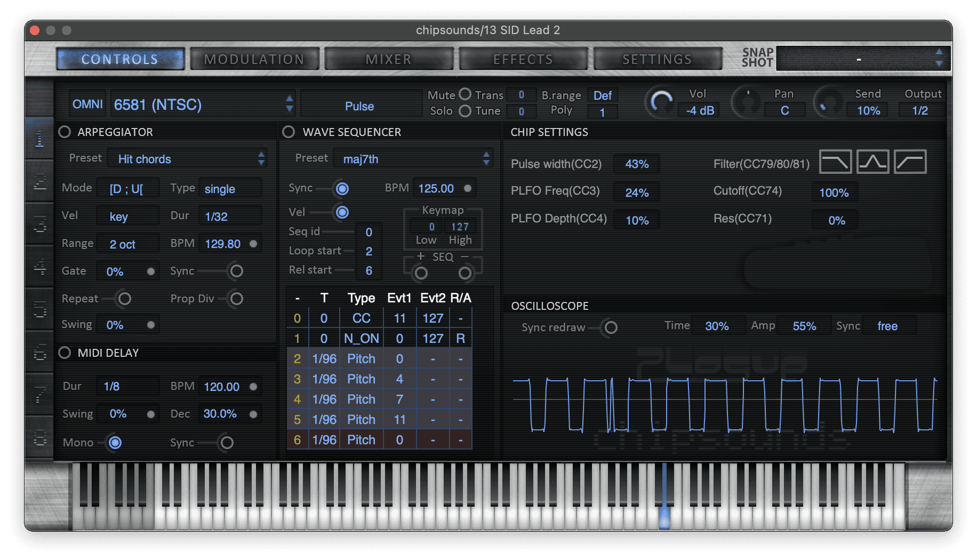Image resolution: width=977 pixels, height=560 pixels.
Task: Select the second slot in left sidebar
Action: click(39, 181)
